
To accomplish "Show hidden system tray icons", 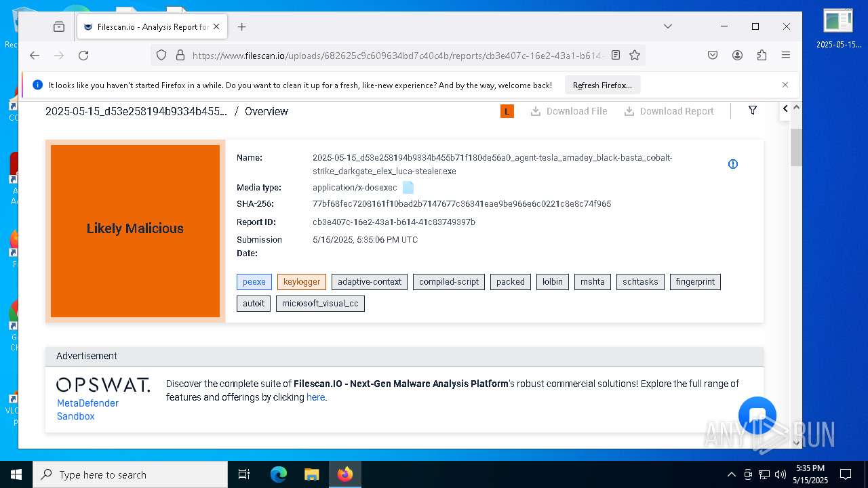I will (731, 474).
